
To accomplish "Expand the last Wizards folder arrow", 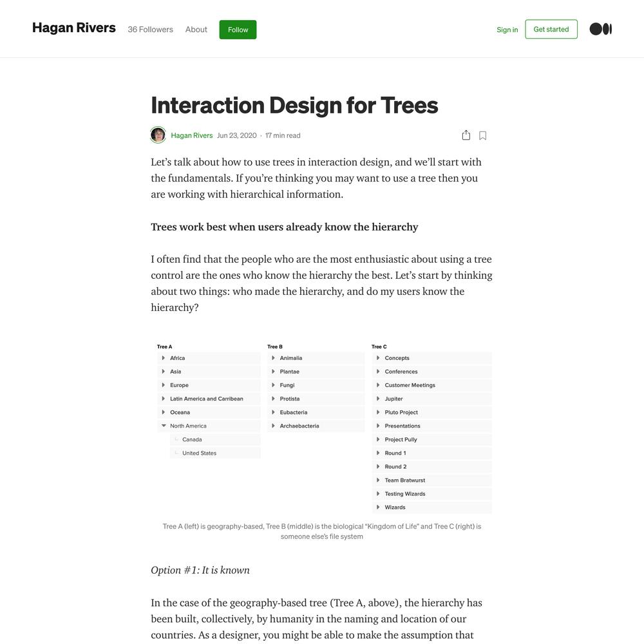I will point(378,507).
